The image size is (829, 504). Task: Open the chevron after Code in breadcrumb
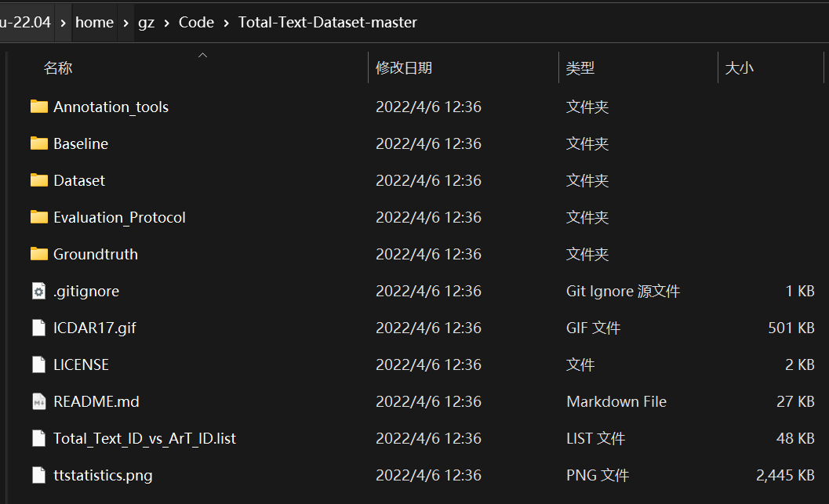click(227, 23)
